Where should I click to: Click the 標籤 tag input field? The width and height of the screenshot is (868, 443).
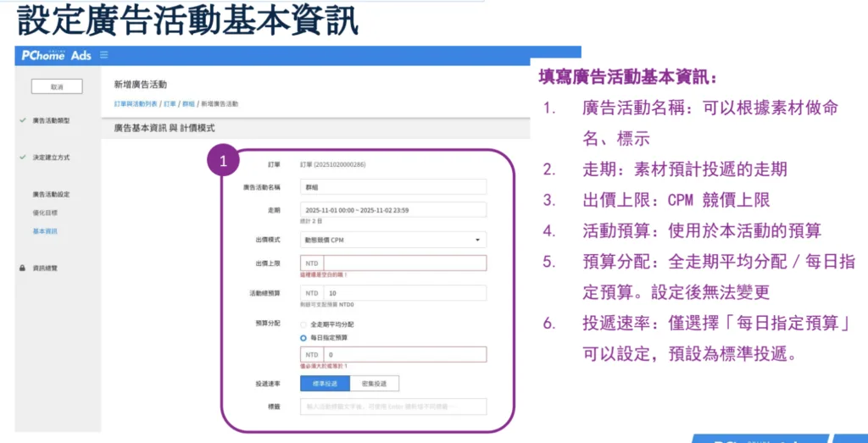coord(393,407)
